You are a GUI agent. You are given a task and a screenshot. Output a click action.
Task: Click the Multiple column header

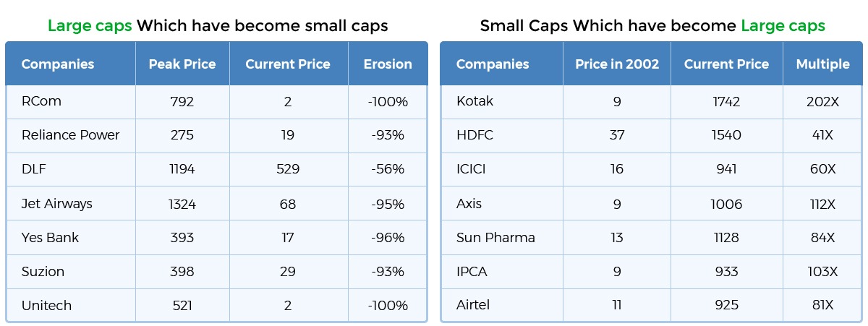822,64
